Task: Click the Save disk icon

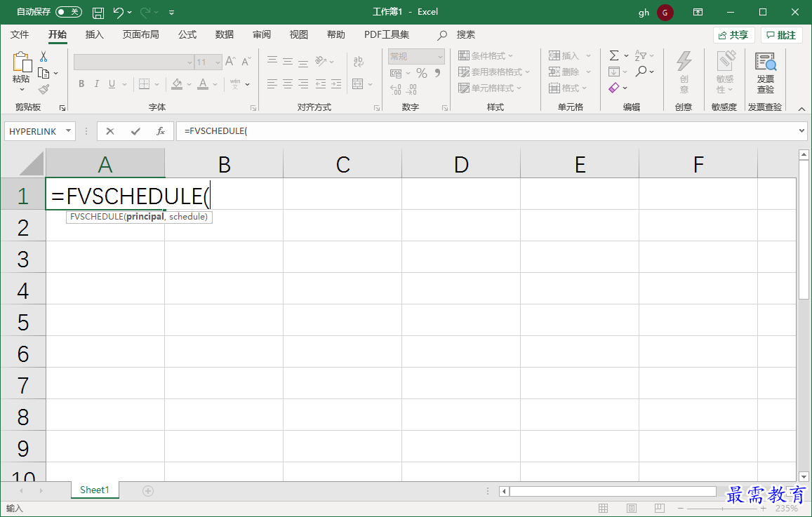Action: pyautogui.click(x=98, y=12)
